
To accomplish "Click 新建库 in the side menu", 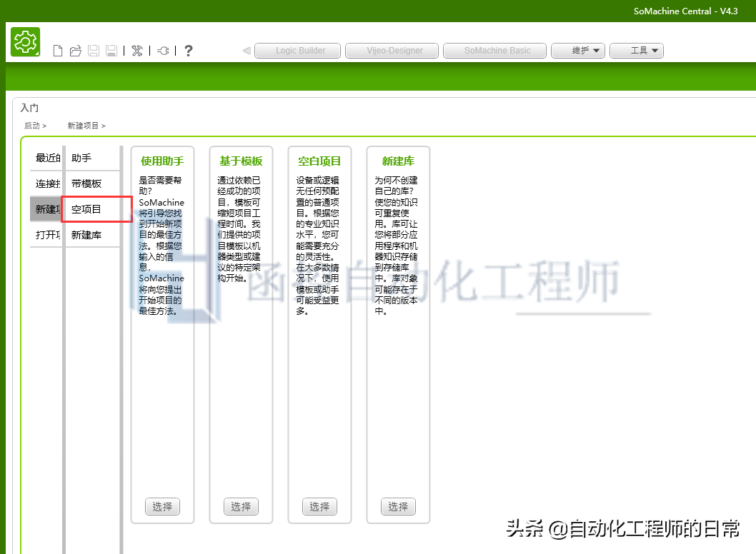I will (86, 235).
